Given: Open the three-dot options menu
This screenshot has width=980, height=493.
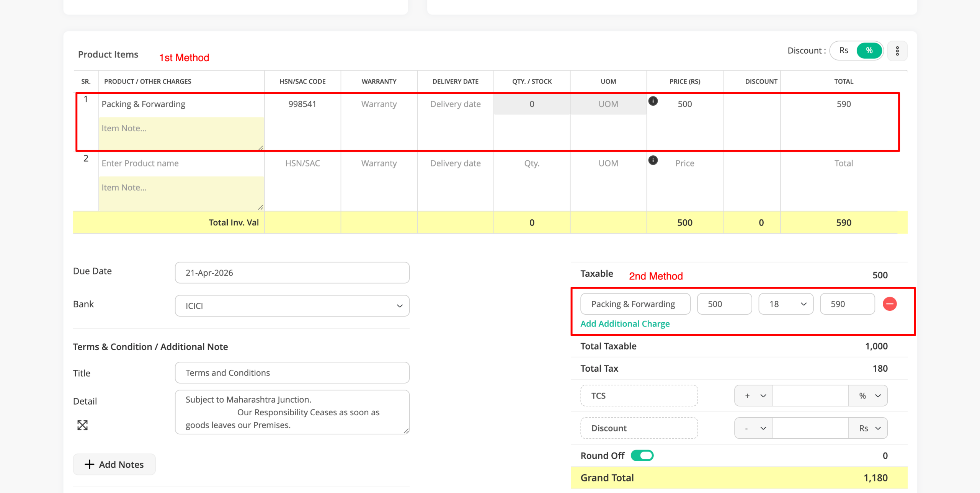Looking at the screenshot, I should point(897,51).
